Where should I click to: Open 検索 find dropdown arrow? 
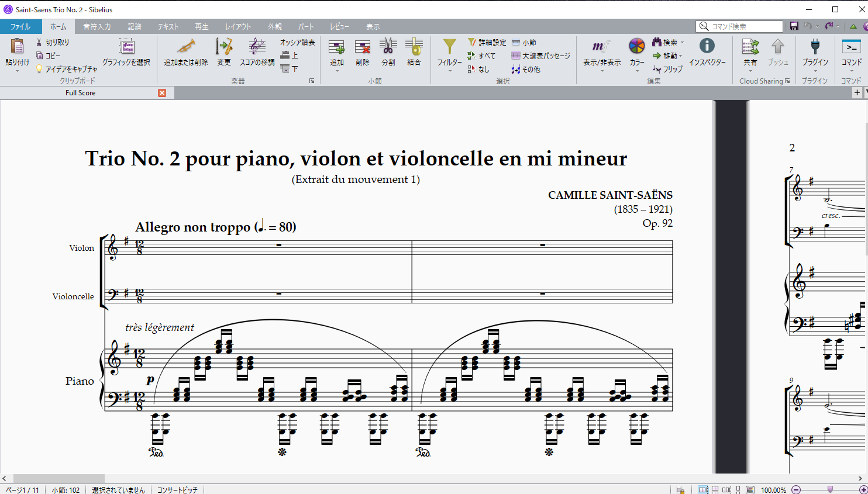[x=682, y=42]
